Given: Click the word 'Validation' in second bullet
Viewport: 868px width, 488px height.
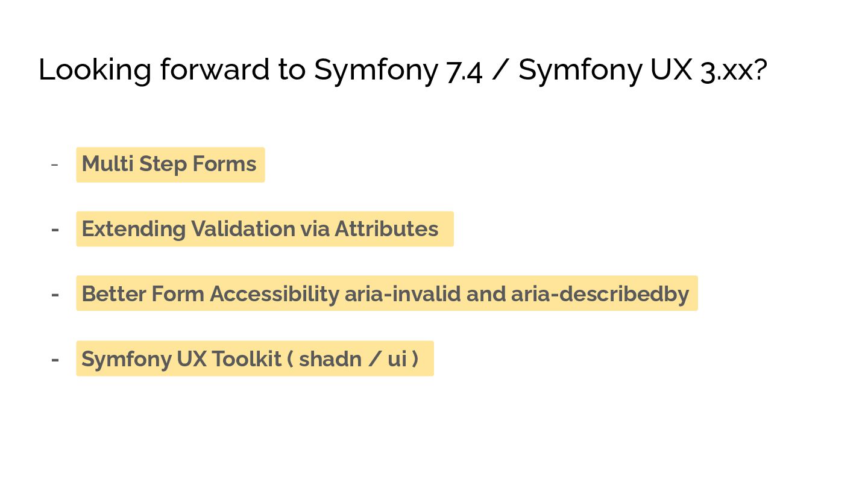Looking at the screenshot, I should pos(243,229).
